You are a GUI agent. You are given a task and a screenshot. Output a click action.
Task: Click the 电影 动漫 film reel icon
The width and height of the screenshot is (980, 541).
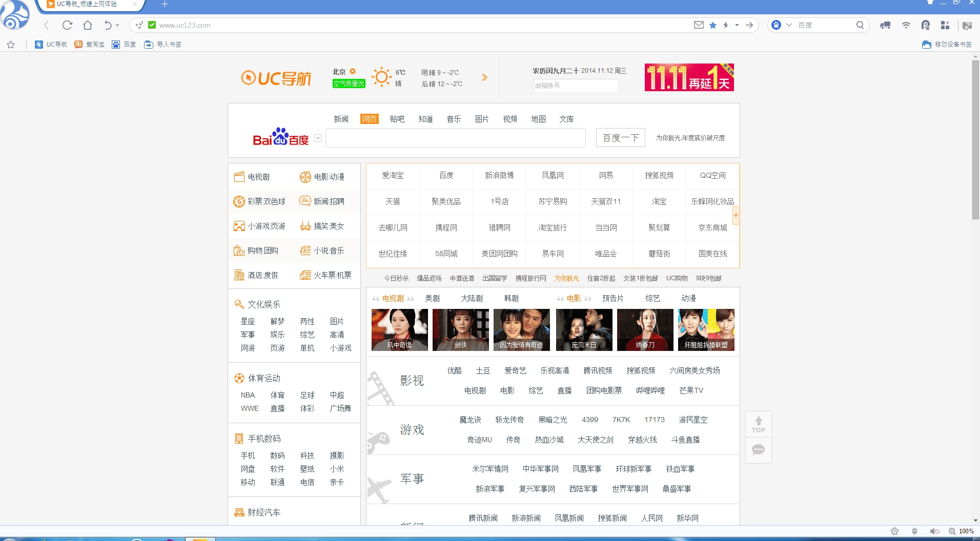point(305,177)
